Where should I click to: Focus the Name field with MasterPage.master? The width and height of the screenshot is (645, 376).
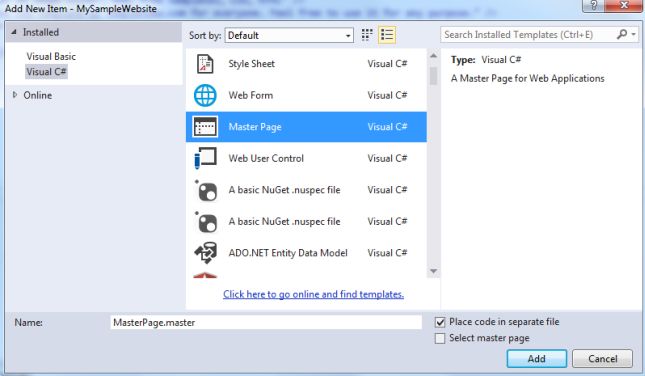click(266, 323)
